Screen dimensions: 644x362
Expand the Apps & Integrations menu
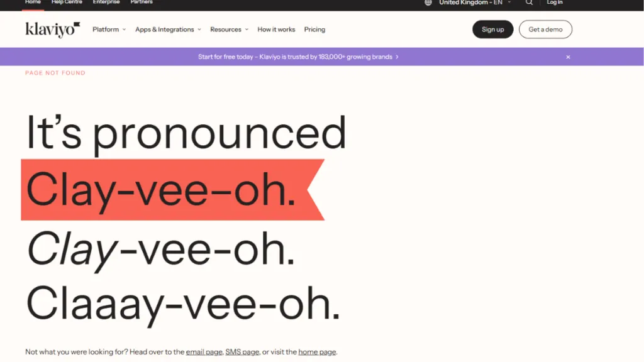point(168,30)
